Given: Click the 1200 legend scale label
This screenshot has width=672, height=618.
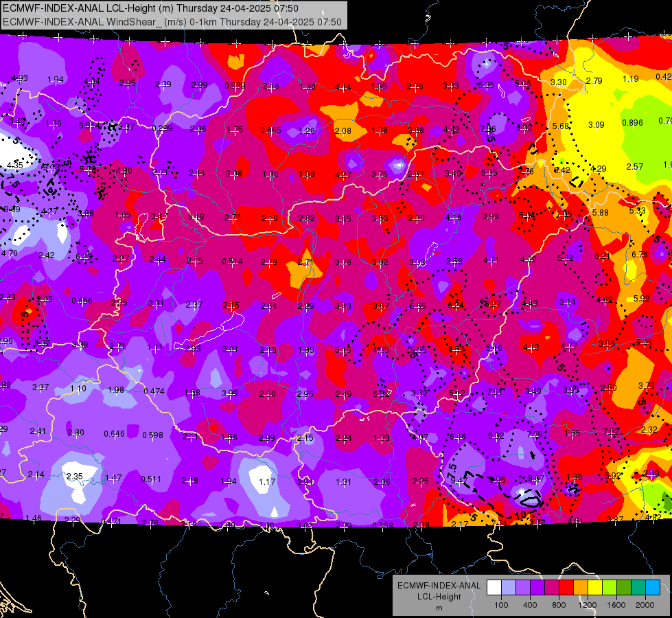Looking at the screenshot, I should tap(588, 605).
